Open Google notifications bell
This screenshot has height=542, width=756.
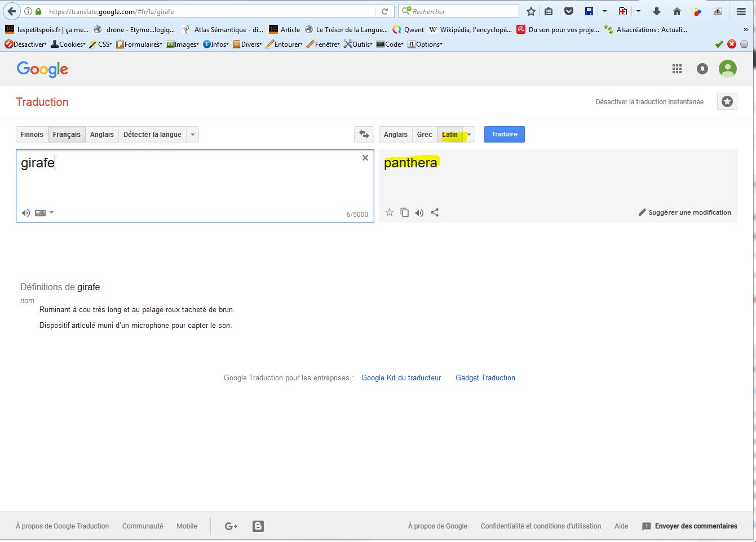pyautogui.click(x=702, y=69)
